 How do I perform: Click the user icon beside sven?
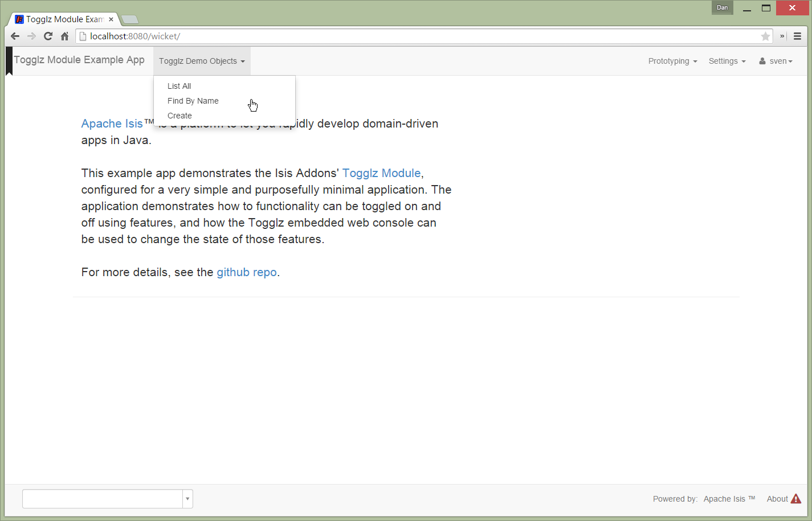[x=762, y=61]
